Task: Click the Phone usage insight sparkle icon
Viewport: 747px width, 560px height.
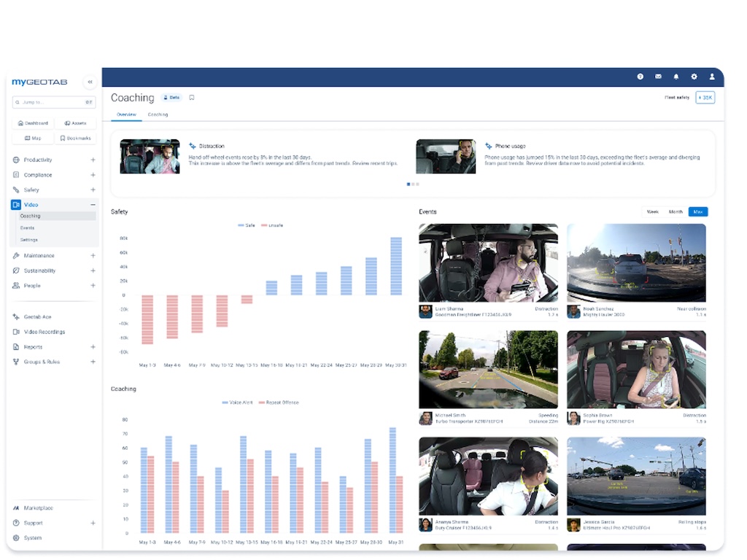Action: pos(488,146)
